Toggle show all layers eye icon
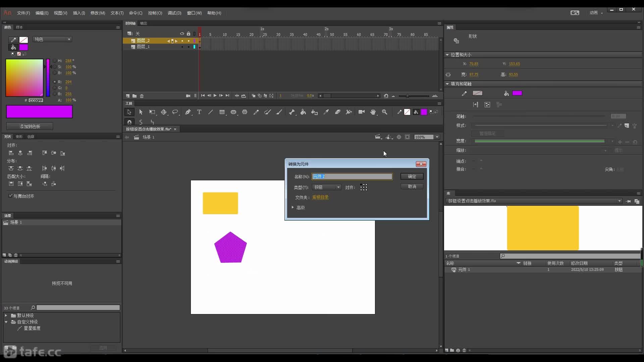This screenshot has width=644, height=362. pos(182,34)
